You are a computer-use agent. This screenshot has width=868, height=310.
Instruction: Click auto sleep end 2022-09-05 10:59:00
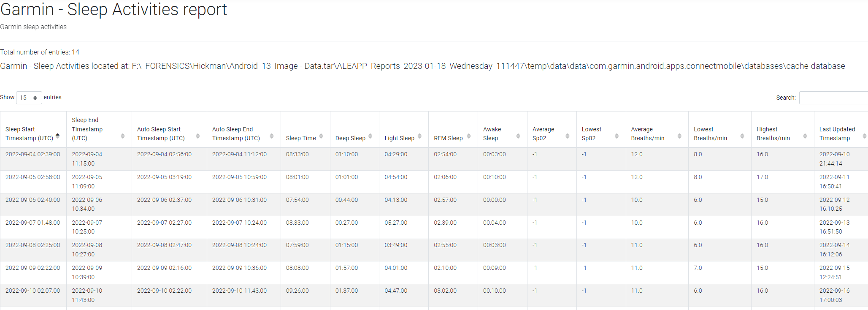click(x=239, y=177)
